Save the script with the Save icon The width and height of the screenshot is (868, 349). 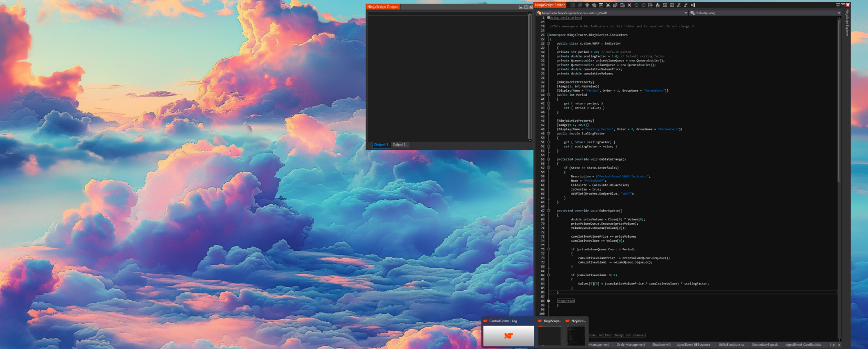coord(573,5)
